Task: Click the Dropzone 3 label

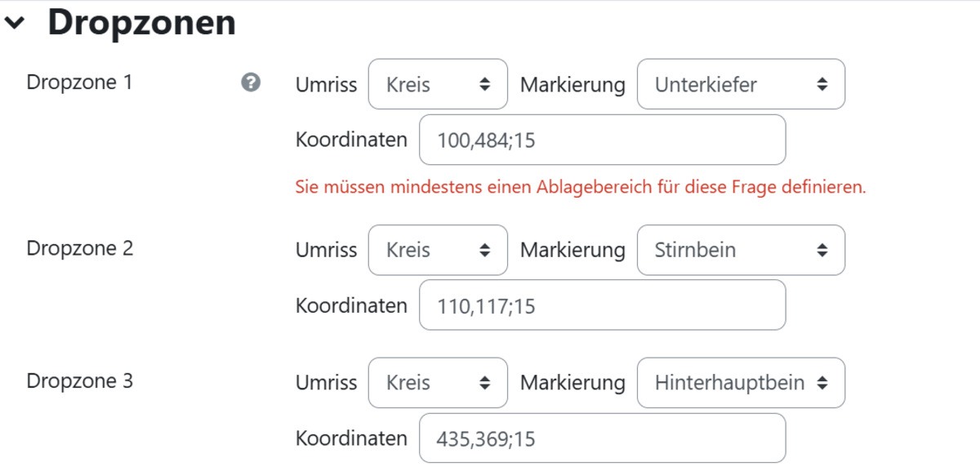Action: point(79,381)
